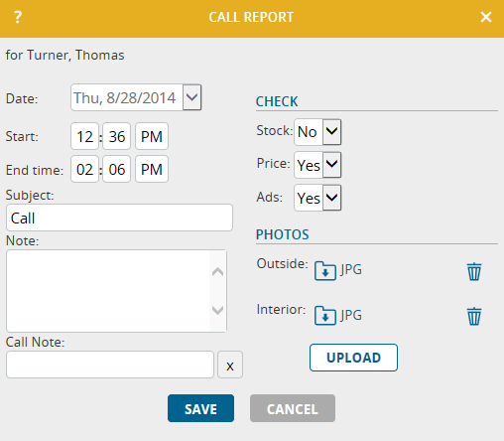Expand the Price dropdown
This screenshot has height=441, width=504.
click(x=331, y=165)
